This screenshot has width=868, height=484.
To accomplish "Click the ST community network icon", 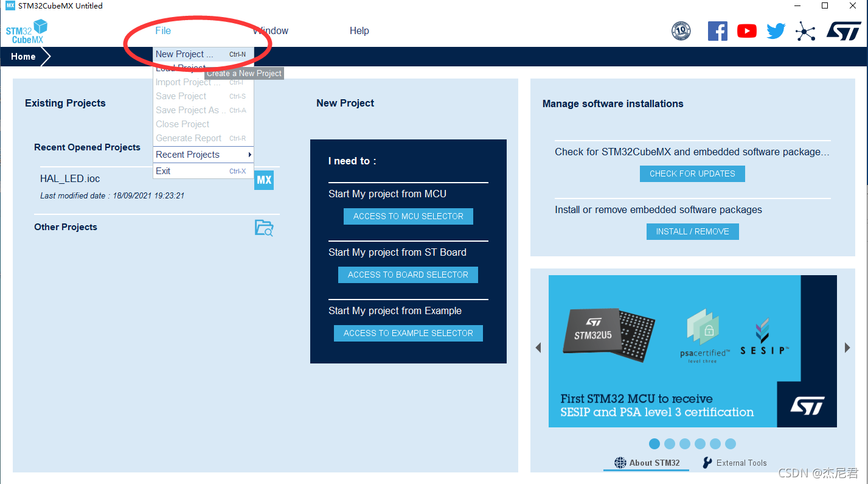I will tap(805, 31).
